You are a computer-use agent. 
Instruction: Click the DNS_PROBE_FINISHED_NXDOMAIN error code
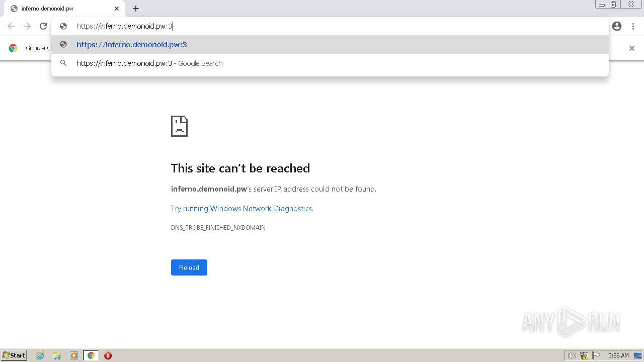point(218,228)
